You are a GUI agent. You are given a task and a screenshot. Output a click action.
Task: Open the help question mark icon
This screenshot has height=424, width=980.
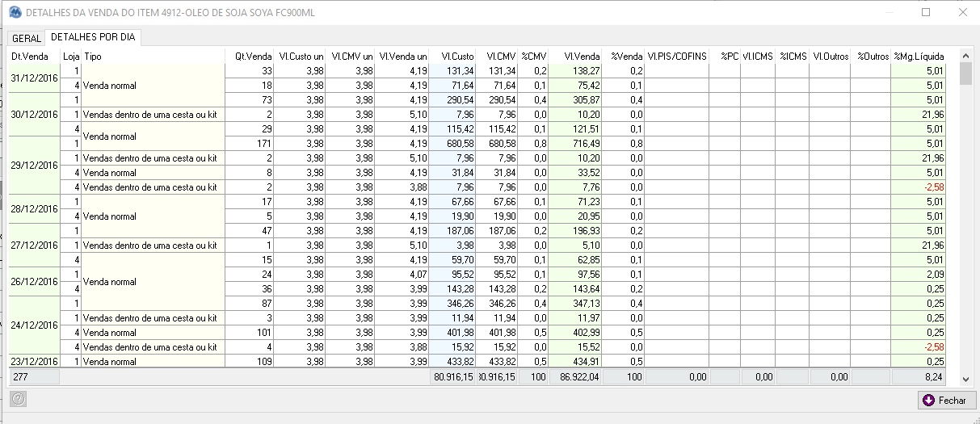[x=19, y=399]
